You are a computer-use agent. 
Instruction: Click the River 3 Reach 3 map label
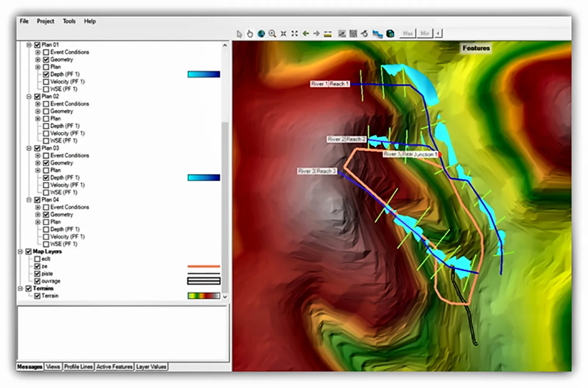pos(317,171)
